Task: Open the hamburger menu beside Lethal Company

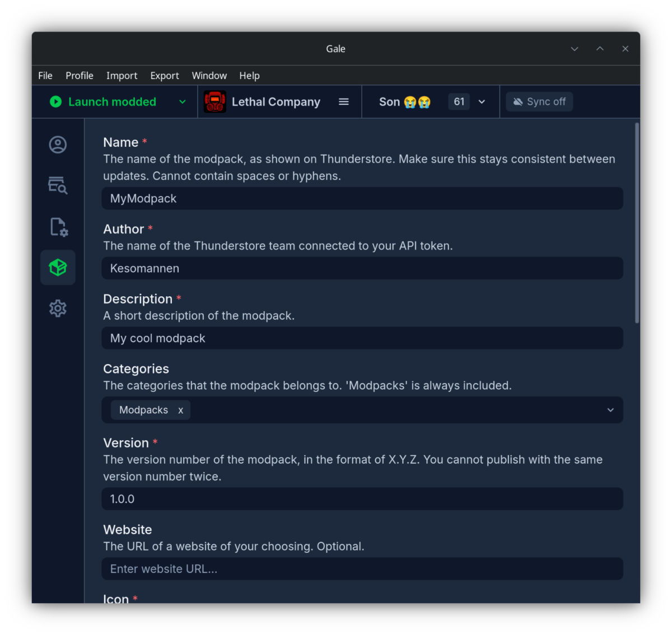Action: click(344, 102)
